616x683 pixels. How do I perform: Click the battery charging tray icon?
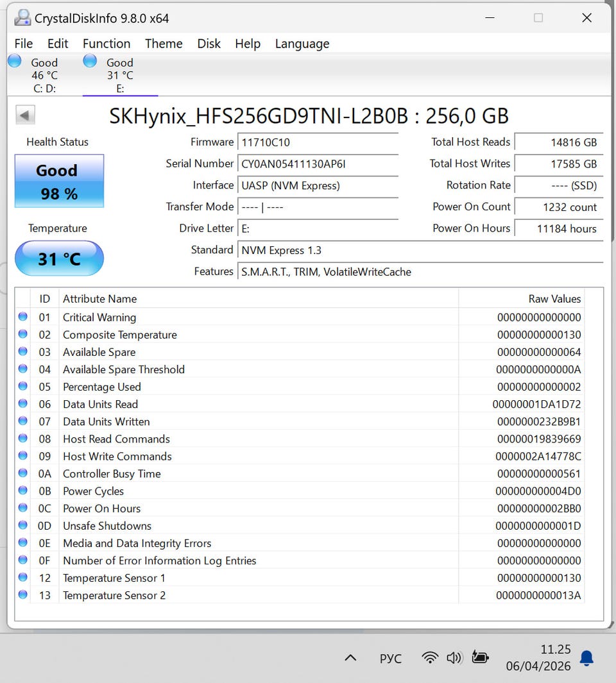(x=480, y=657)
